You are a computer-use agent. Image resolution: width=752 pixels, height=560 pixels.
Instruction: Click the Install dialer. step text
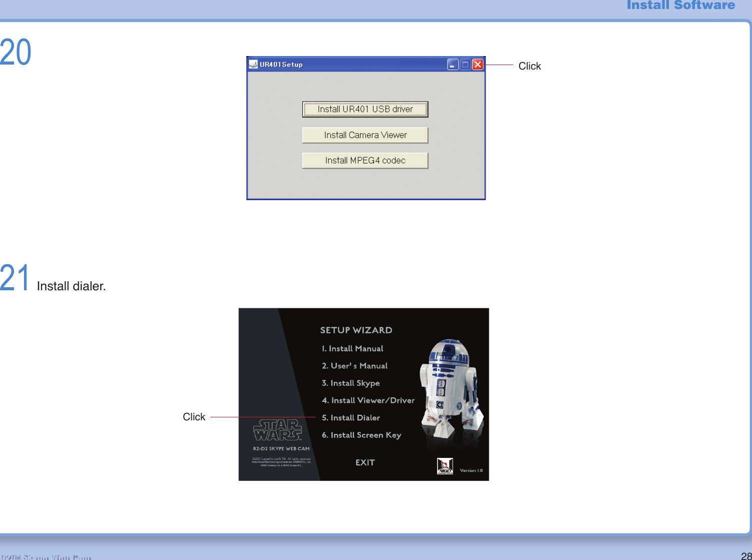(71, 286)
